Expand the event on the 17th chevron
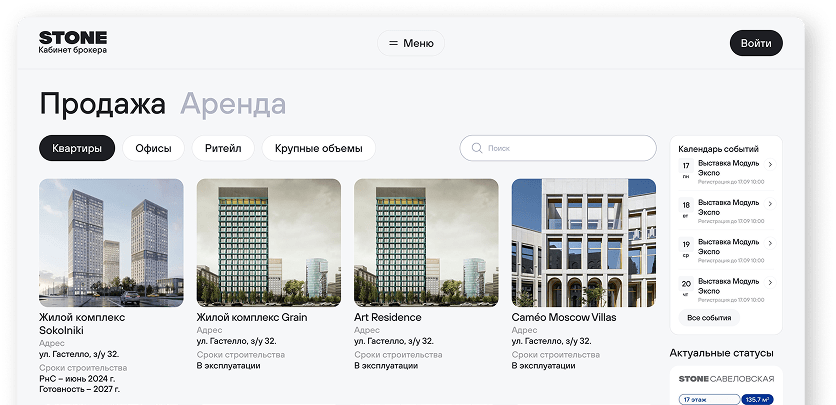 (x=770, y=164)
